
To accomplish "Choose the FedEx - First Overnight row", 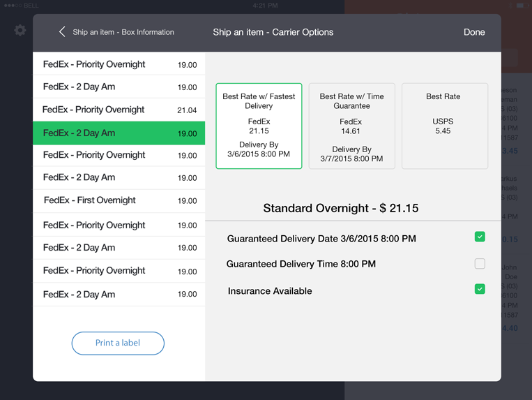I will point(119,200).
